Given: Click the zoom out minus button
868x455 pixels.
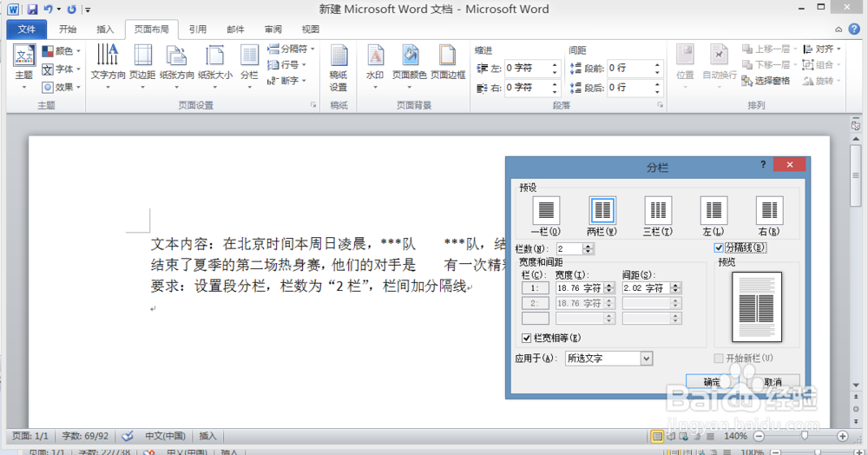Looking at the screenshot, I should (759, 436).
